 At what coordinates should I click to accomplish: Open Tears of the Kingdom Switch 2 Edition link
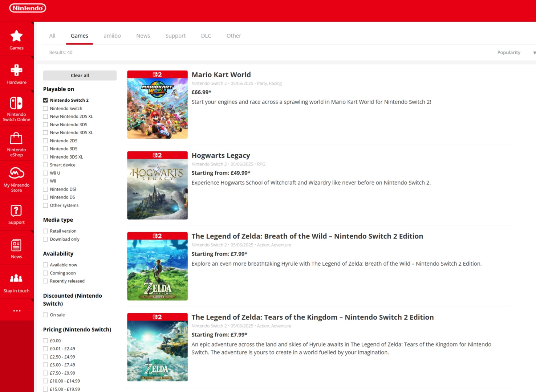click(x=313, y=317)
